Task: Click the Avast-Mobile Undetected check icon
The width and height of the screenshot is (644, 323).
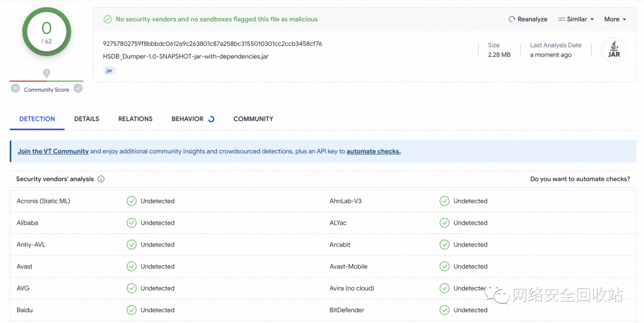Action: (444, 267)
